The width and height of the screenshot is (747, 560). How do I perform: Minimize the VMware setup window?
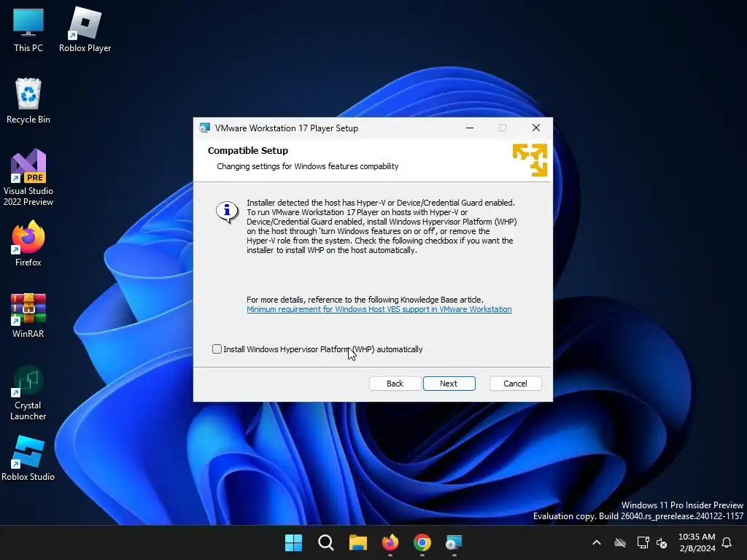(x=470, y=128)
